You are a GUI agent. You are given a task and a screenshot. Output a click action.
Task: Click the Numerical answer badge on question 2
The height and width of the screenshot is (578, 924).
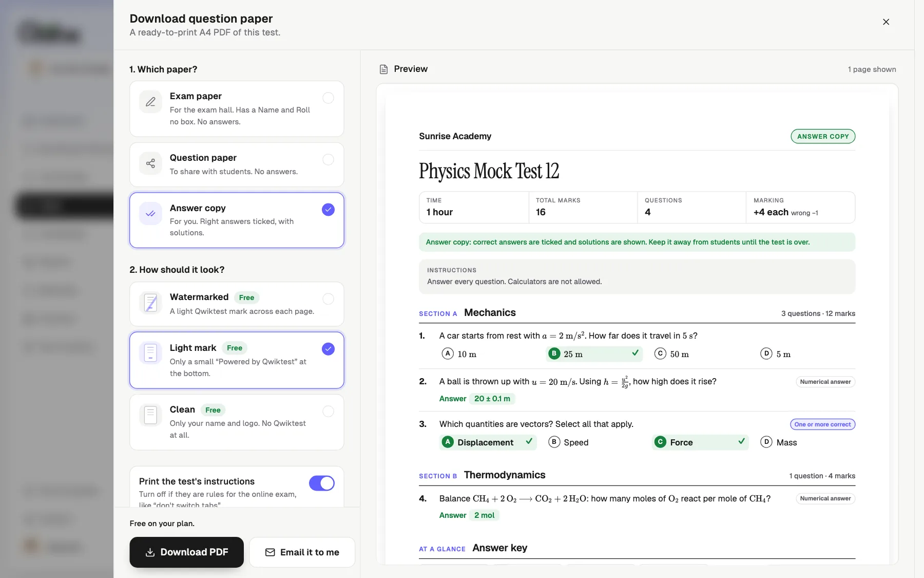(x=825, y=382)
